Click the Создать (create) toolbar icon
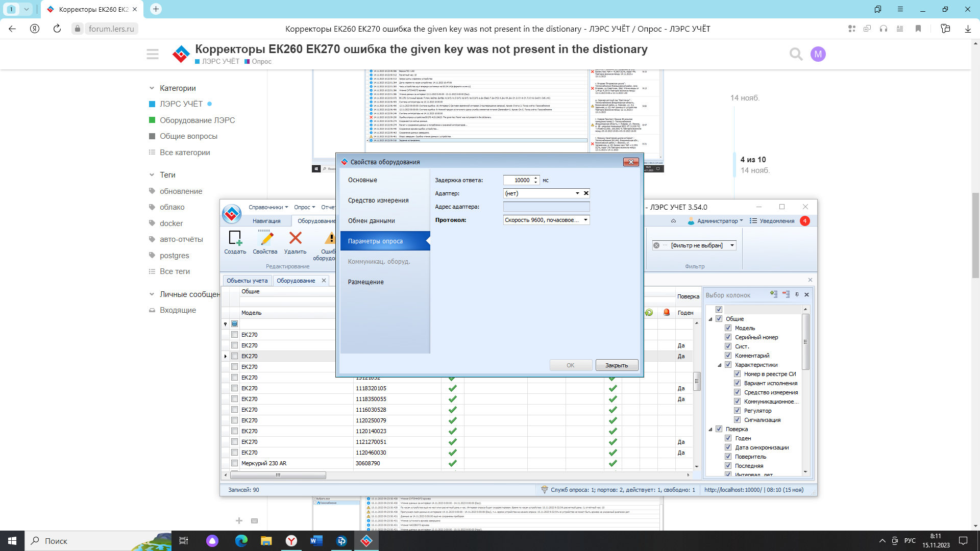The width and height of the screenshot is (980, 551). [x=235, y=239]
